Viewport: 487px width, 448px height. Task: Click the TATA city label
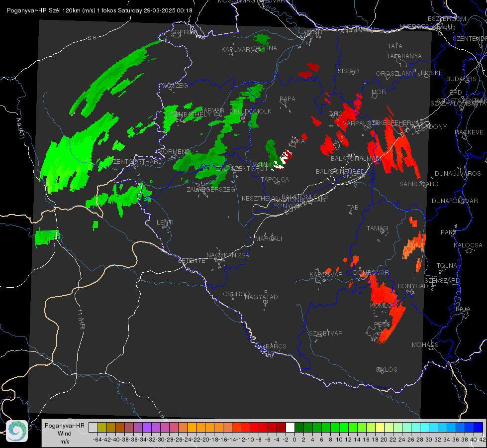click(395, 46)
